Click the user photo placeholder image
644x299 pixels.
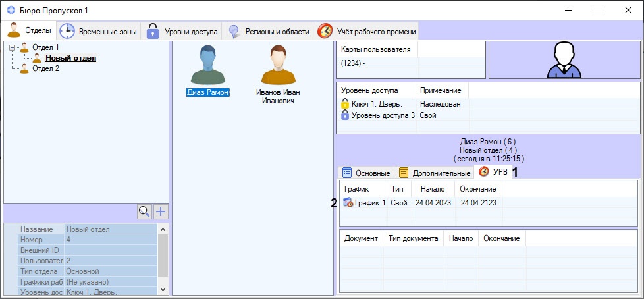[564, 60]
